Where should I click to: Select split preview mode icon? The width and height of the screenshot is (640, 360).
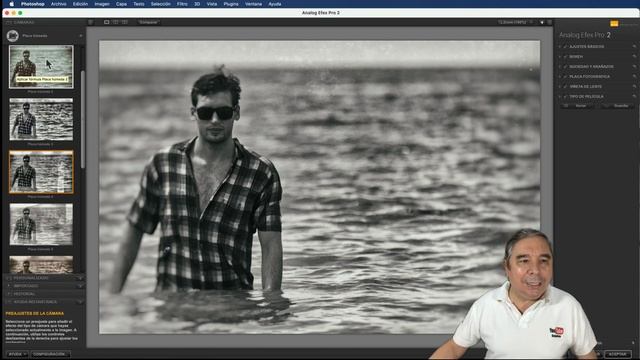point(116,22)
